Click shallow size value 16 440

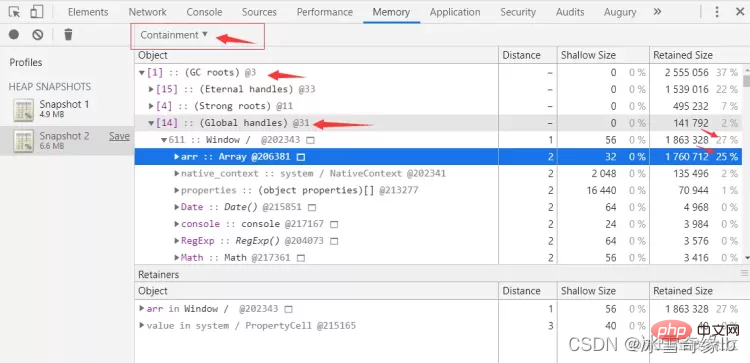pyautogui.click(x=602, y=190)
